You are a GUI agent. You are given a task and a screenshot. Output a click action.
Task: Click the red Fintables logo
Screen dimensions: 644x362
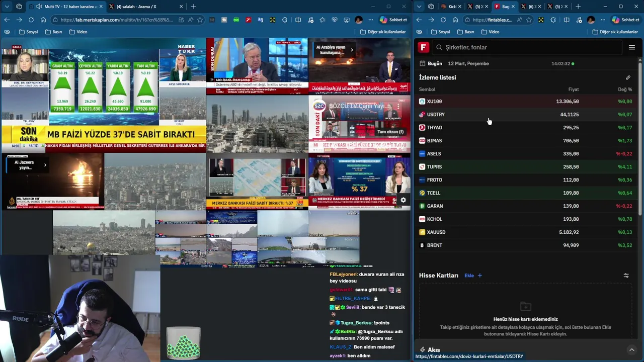point(424,47)
